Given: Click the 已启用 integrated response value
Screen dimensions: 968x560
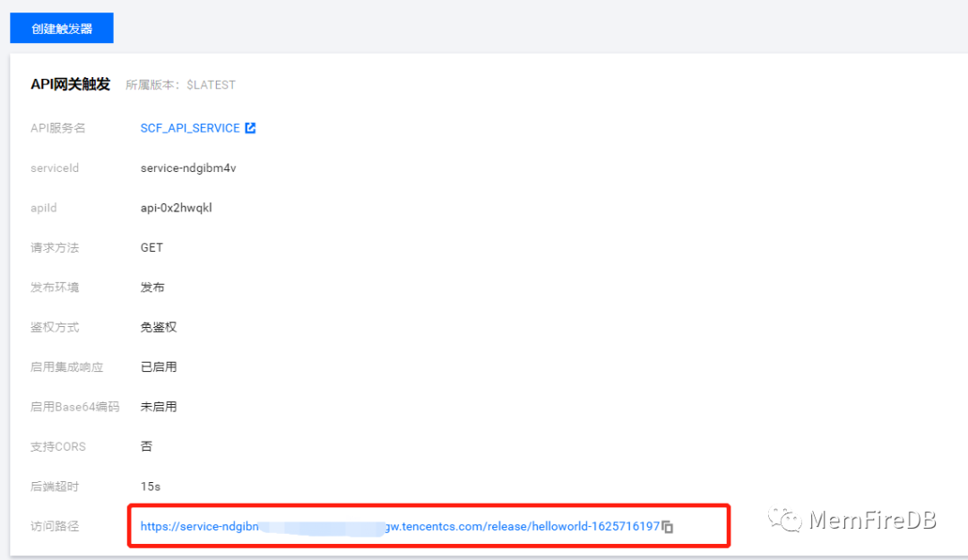Looking at the screenshot, I should pos(159,367).
